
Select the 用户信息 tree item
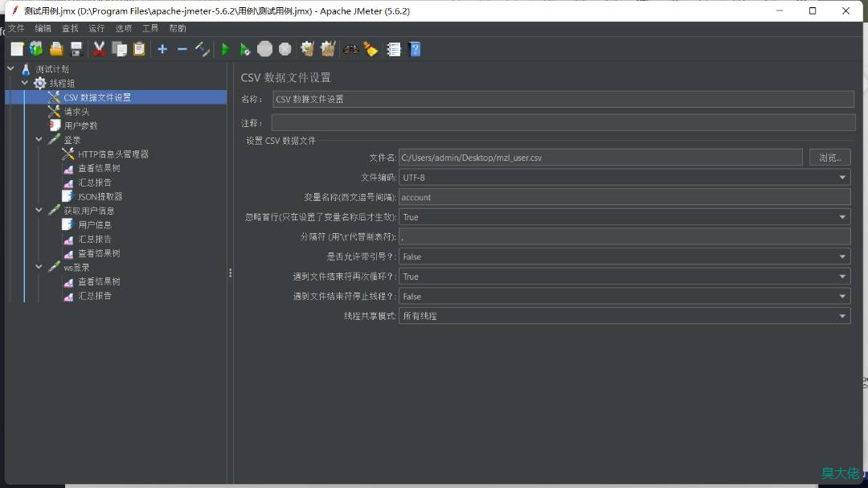95,225
